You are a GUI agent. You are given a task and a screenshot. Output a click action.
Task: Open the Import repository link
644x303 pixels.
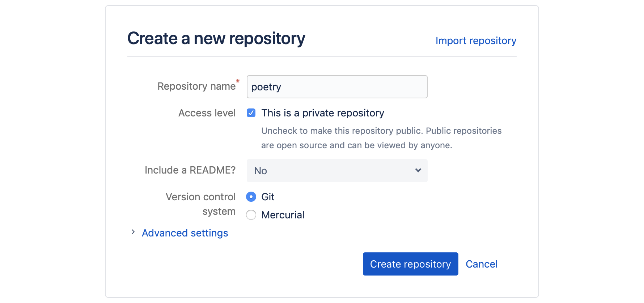(476, 40)
